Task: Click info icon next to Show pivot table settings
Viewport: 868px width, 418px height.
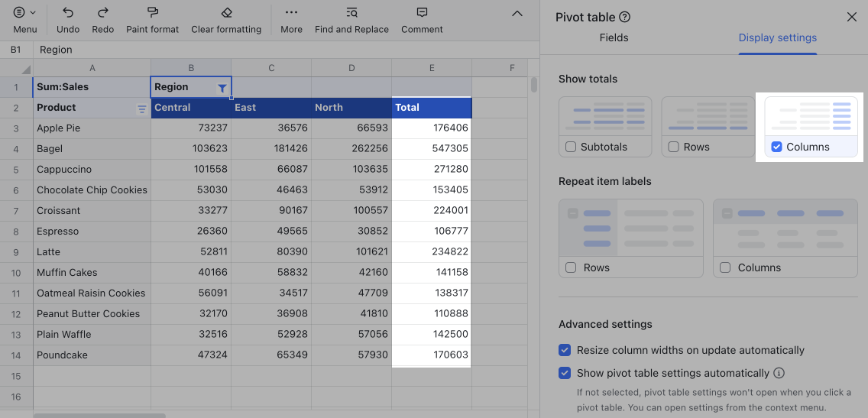Action: (x=779, y=374)
